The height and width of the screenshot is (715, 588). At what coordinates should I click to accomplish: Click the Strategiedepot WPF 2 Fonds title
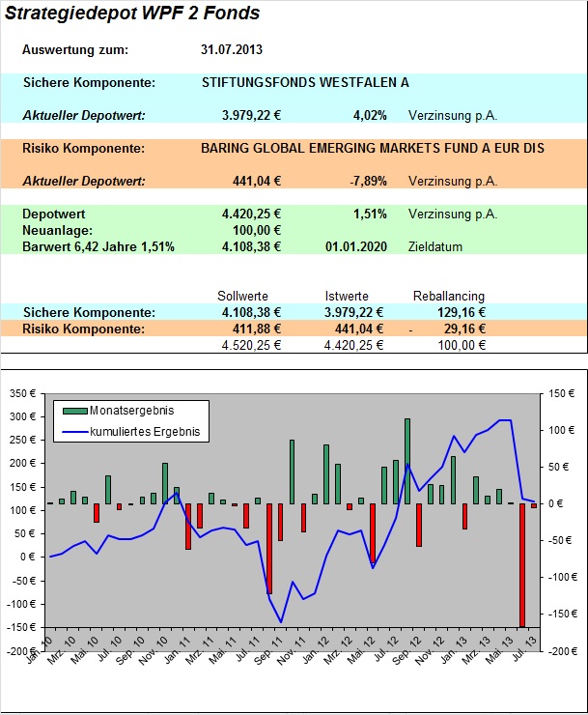[132, 14]
